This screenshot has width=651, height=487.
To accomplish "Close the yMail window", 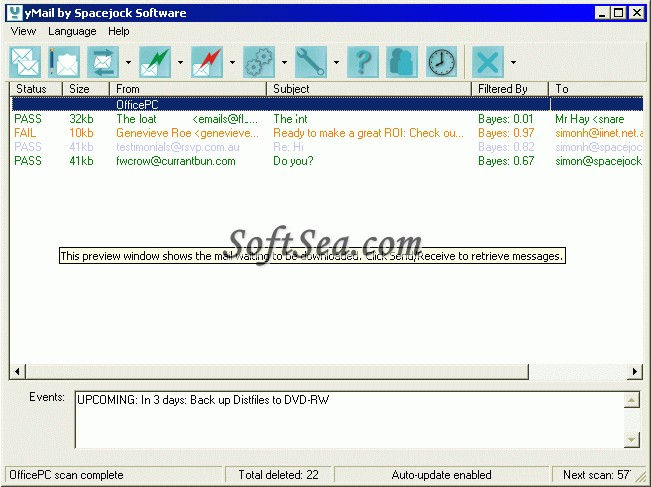I will (x=636, y=13).
